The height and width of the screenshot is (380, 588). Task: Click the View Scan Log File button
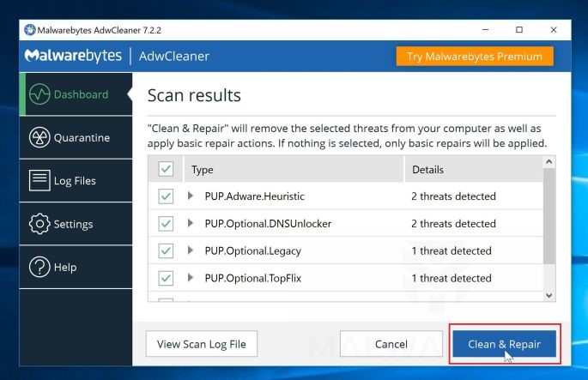click(202, 344)
